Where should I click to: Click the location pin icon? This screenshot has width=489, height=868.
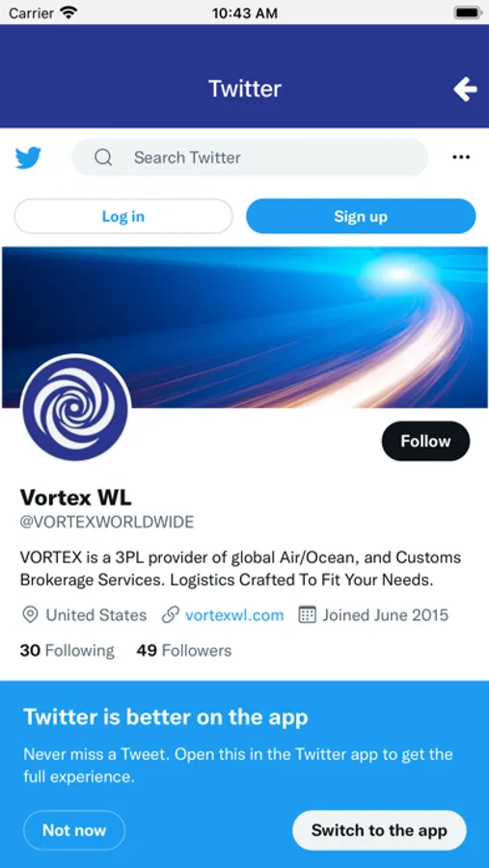(x=29, y=615)
